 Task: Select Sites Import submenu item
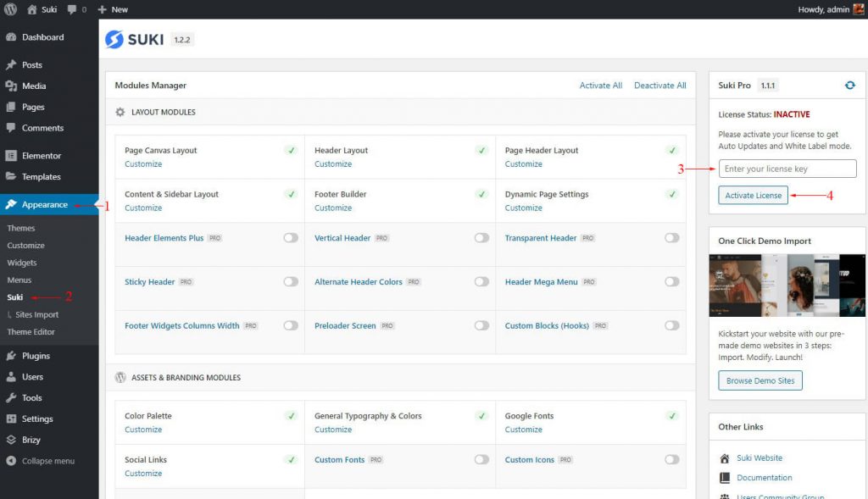click(x=36, y=314)
